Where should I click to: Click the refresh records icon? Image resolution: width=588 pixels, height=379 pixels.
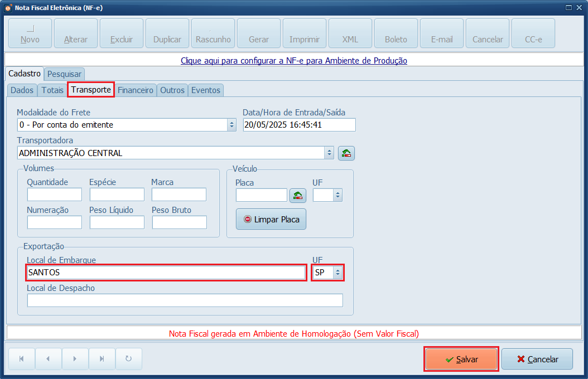pos(129,359)
